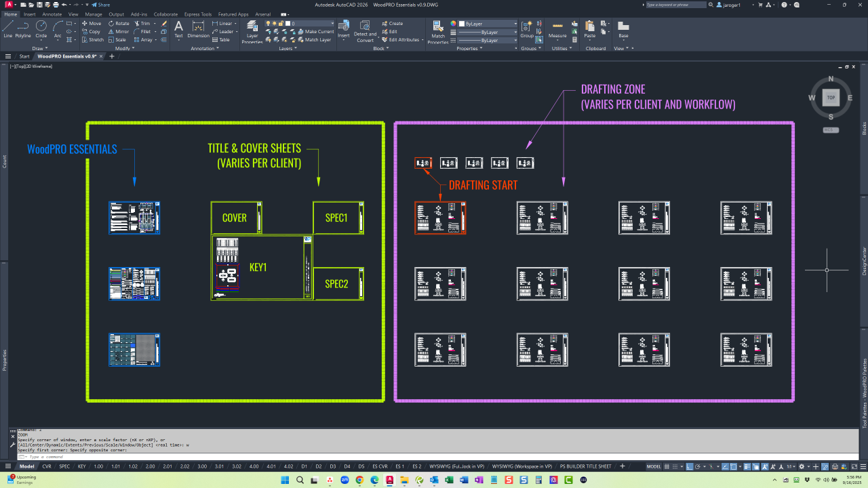Open the ByLayer color dropdown

[x=488, y=24]
